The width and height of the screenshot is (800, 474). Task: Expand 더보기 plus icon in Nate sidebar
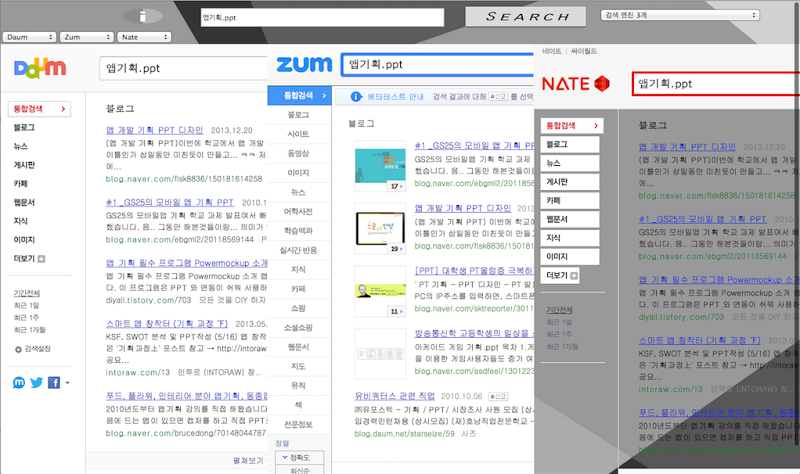tap(574, 276)
